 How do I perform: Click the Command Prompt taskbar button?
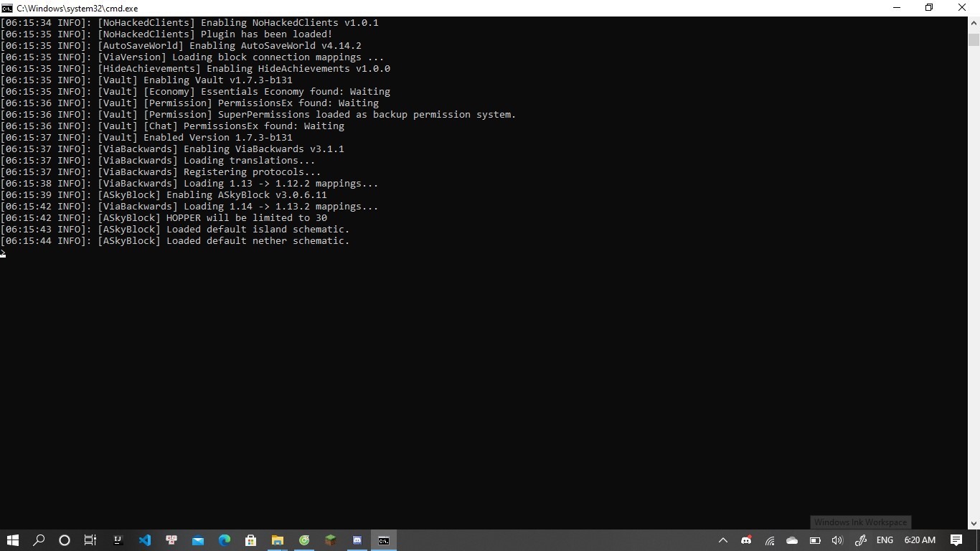coord(384,540)
